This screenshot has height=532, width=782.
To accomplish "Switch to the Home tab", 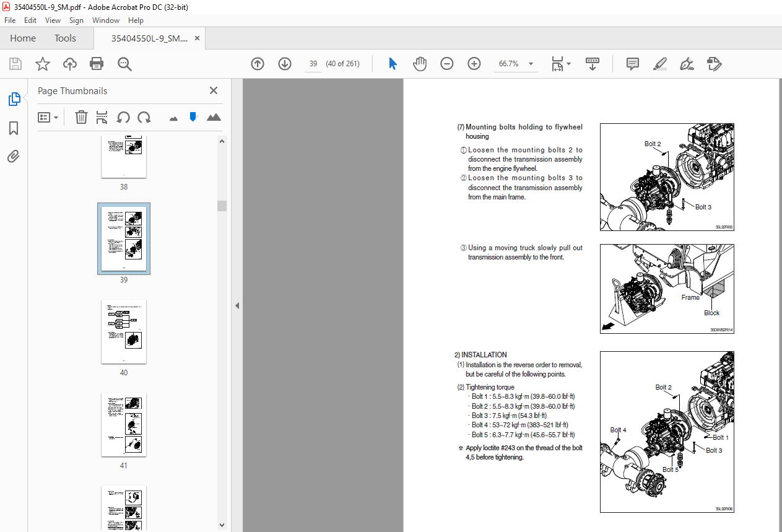I will (x=23, y=38).
